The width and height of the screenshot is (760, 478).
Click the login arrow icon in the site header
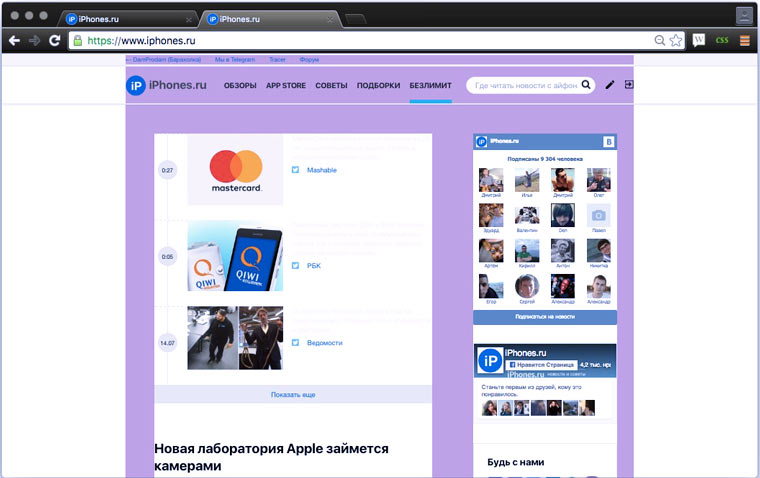629,85
